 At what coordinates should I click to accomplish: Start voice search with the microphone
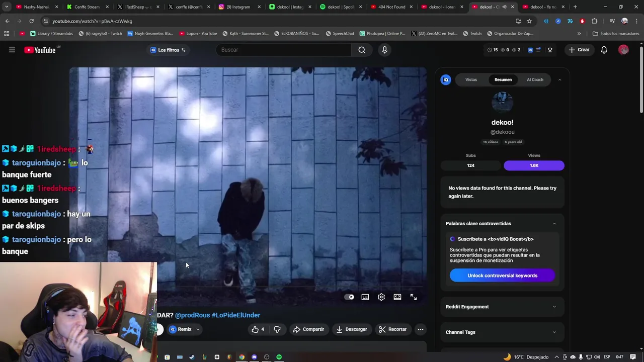coord(384,50)
